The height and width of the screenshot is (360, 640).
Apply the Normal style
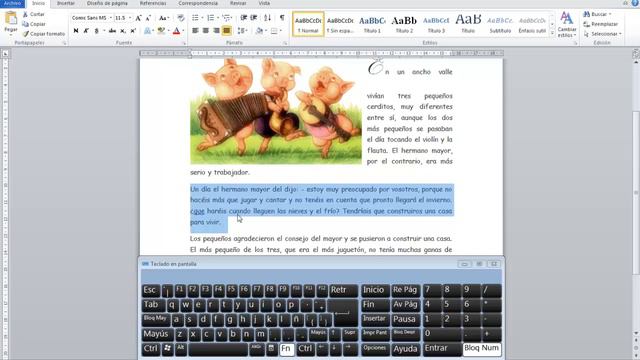pos(308,24)
